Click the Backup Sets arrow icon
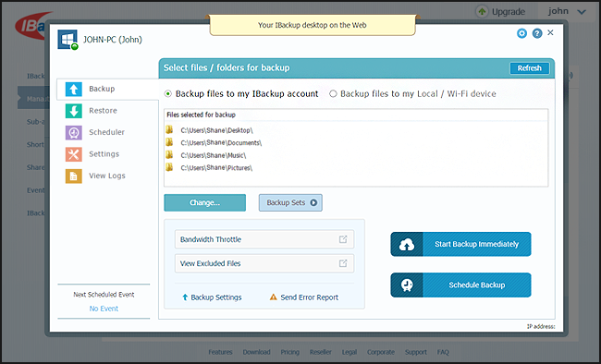The image size is (601, 364). pos(313,202)
